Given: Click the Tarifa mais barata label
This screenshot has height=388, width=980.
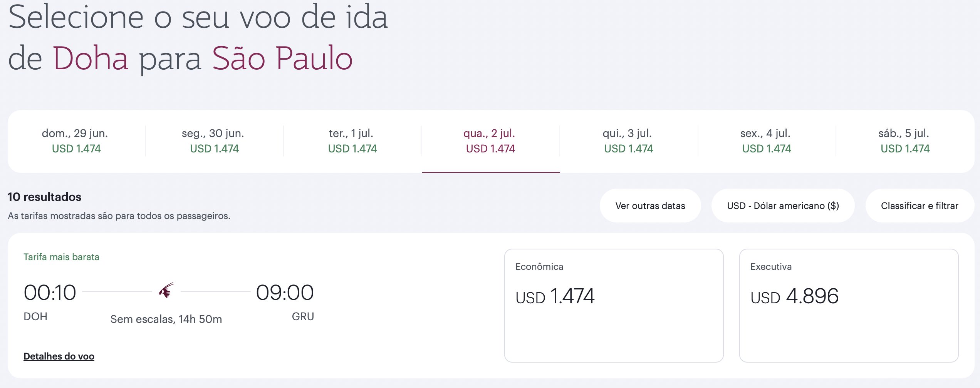Looking at the screenshot, I should click(61, 257).
